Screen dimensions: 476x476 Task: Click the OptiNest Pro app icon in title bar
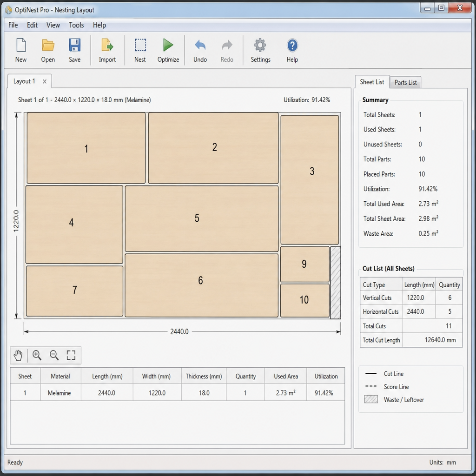click(8, 10)
